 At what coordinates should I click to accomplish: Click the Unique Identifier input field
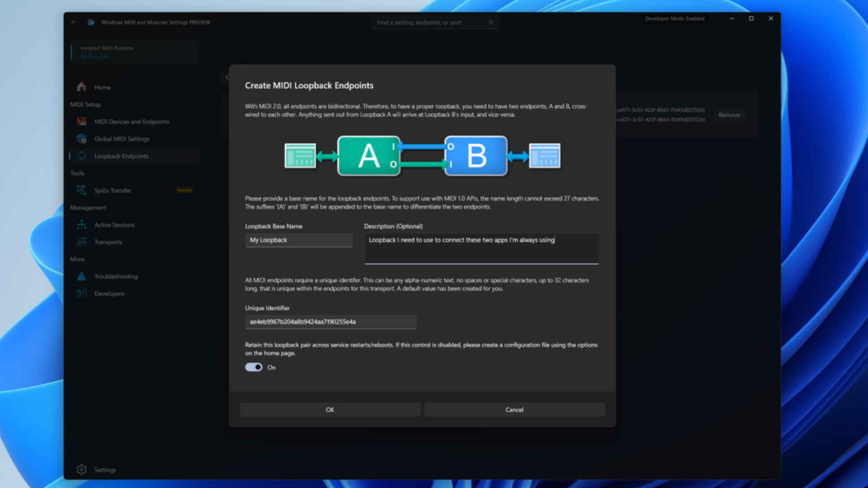(x=330, y=322)
